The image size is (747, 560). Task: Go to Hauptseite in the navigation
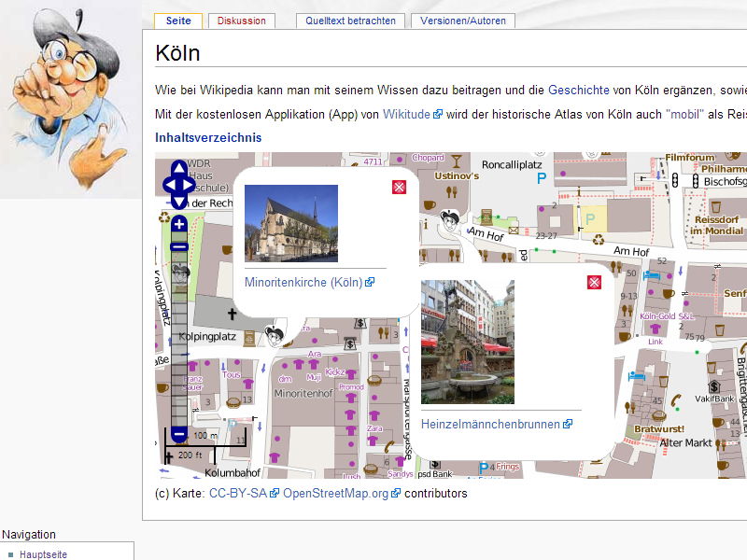43,554
